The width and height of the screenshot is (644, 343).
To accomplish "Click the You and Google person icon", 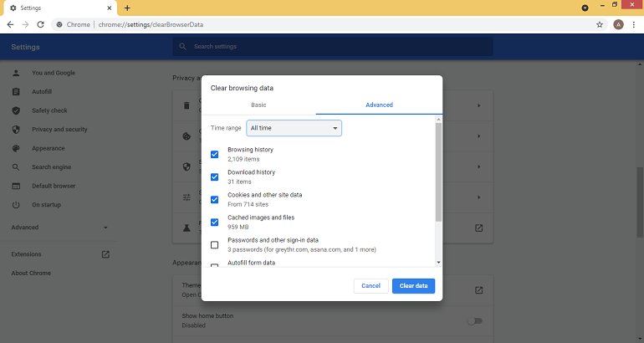I will (16, 73).
